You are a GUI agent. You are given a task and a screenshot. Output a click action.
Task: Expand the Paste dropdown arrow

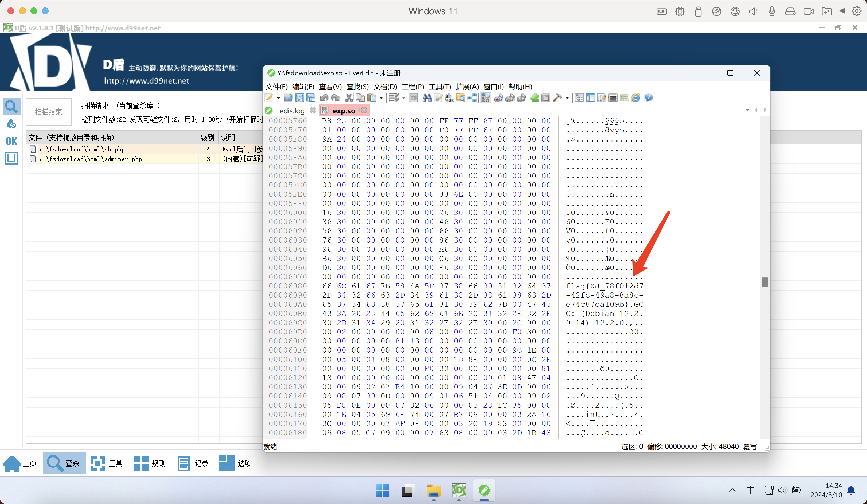tap(381, 98)
